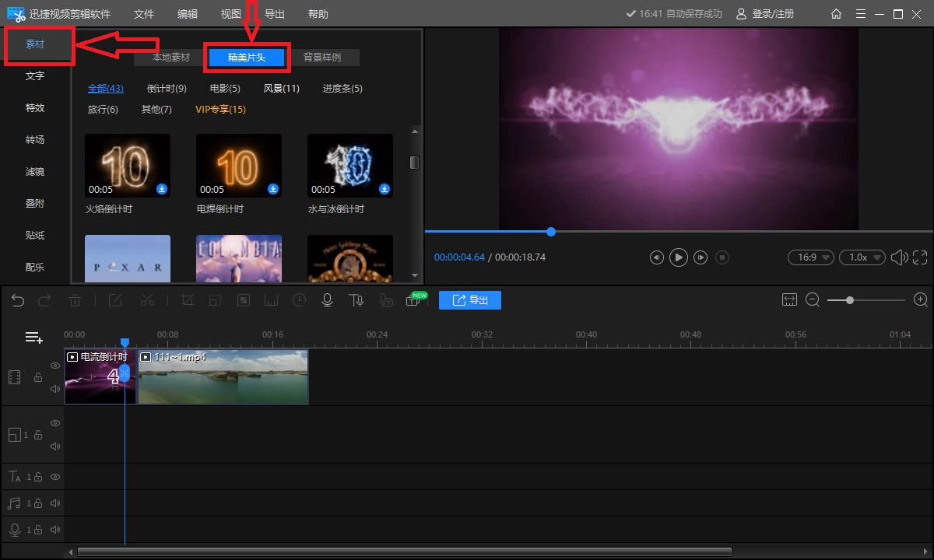Click the blue 导出 export button
This screenshot has width=934, height=560.
470,299
